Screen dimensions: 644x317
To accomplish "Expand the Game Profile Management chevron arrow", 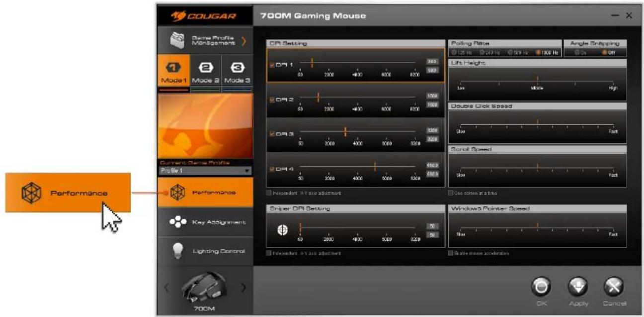I will click(244, 41).
